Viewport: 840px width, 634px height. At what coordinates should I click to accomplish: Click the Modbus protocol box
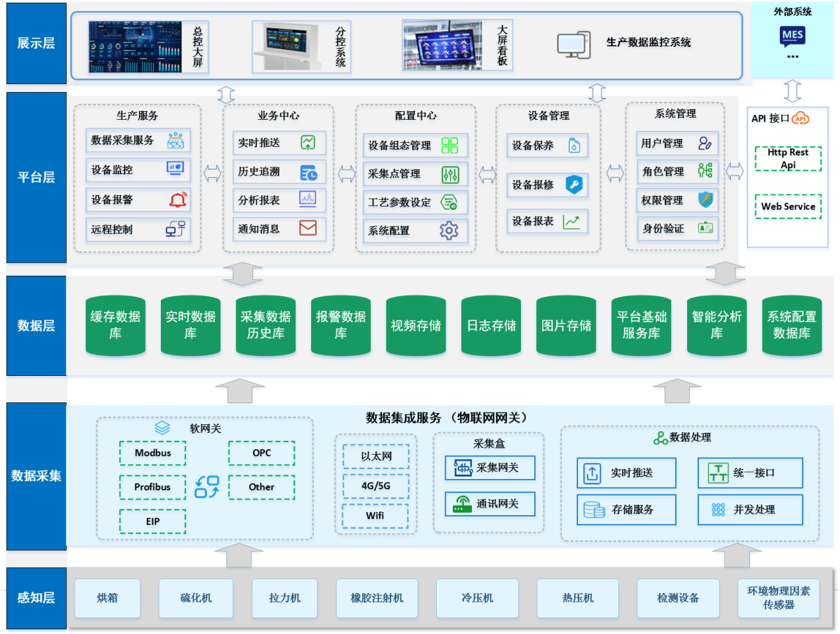153,453
